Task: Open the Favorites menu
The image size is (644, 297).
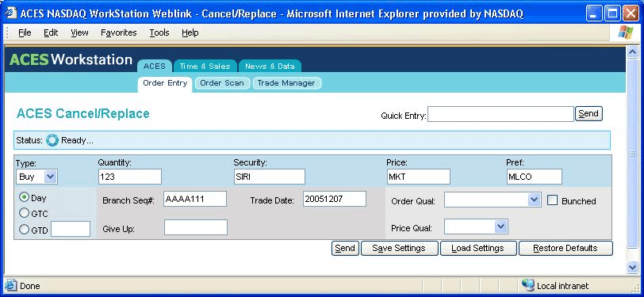Action: tap(119, 32)
